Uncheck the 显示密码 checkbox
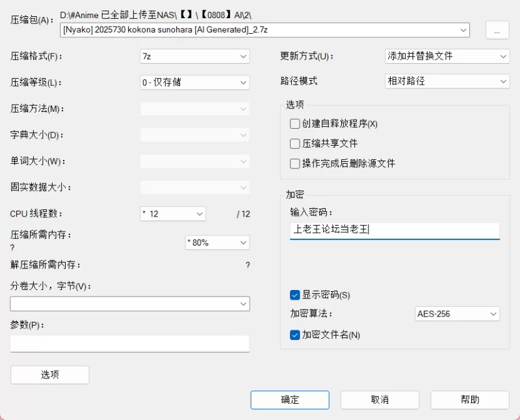The image size is (520, 420). point(295,295)
